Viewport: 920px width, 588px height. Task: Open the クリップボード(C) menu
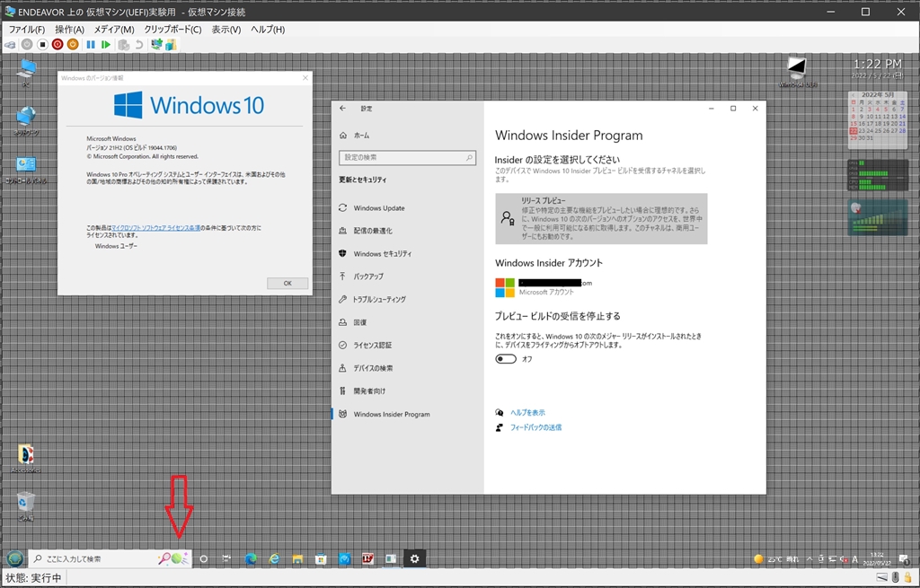click(x=172, y=30)
